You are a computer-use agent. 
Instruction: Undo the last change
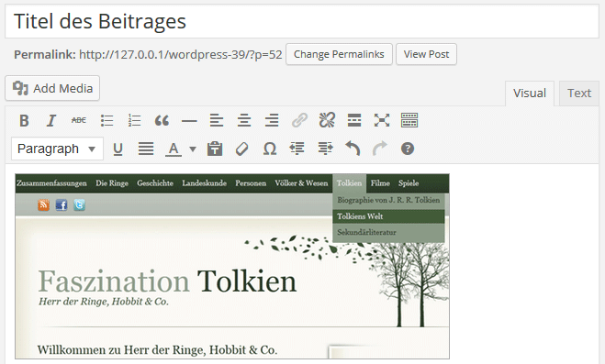click(x=353, y=149)
